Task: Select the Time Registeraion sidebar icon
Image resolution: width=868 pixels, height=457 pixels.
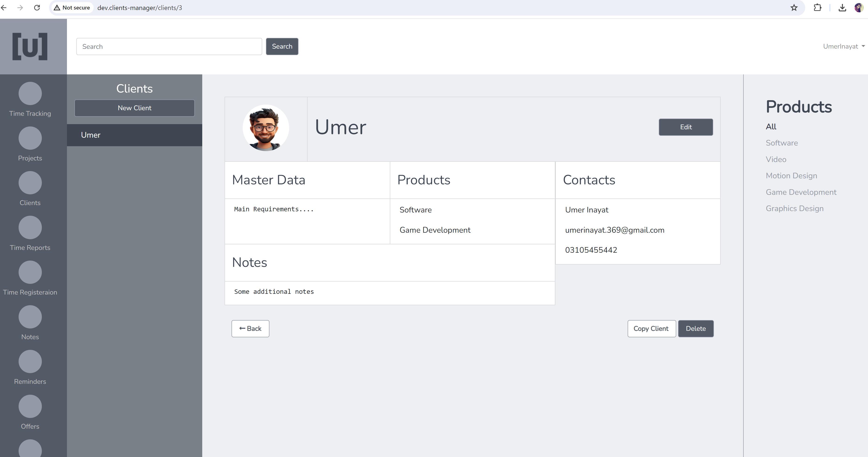Action: 30,272
